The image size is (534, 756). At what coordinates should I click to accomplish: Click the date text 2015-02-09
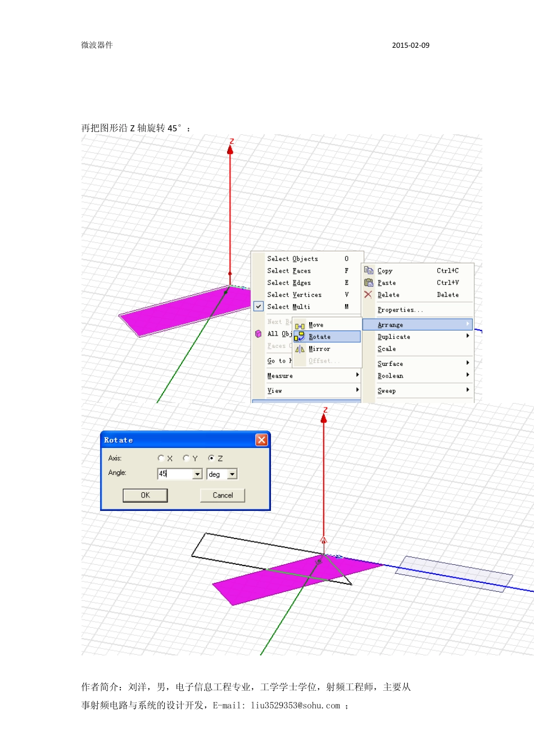click(x=410, y=46)
